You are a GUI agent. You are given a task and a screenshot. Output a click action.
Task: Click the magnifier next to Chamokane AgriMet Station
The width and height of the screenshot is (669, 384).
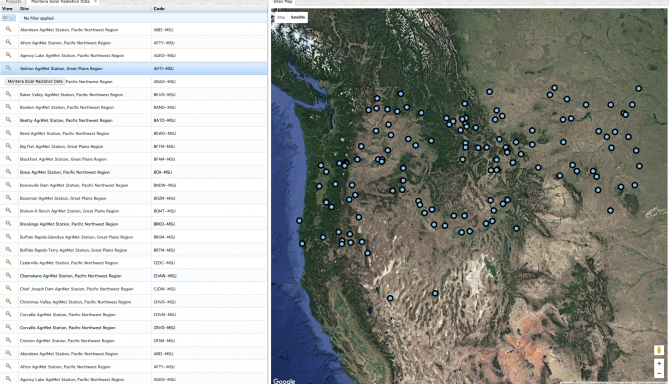click(x=8, y=275)
